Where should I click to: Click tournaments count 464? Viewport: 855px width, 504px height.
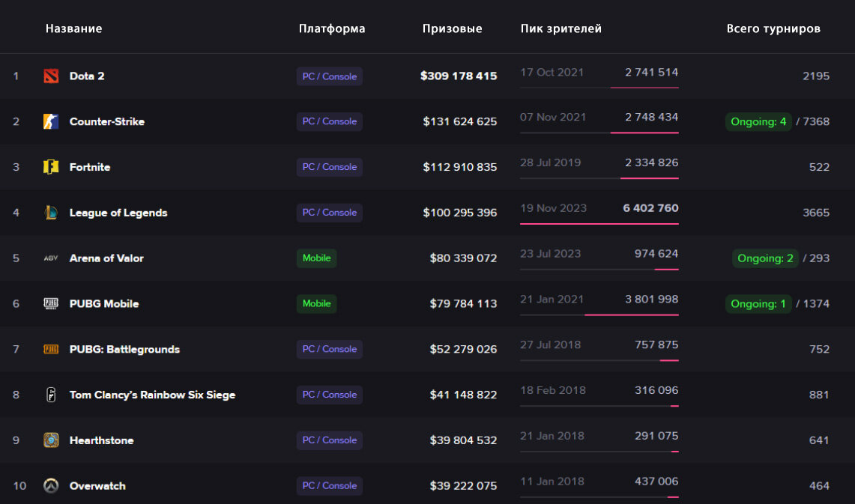point(819,485)
